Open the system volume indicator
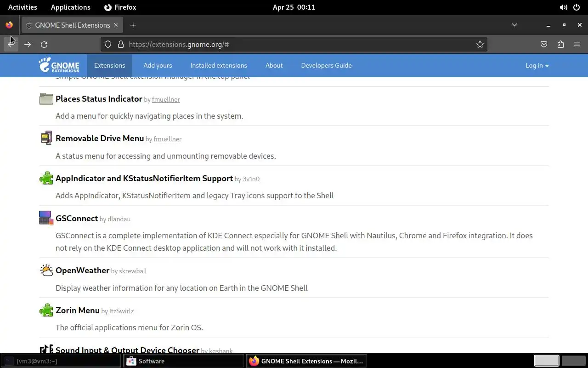The image size is (588, 368). coord(563,7)
